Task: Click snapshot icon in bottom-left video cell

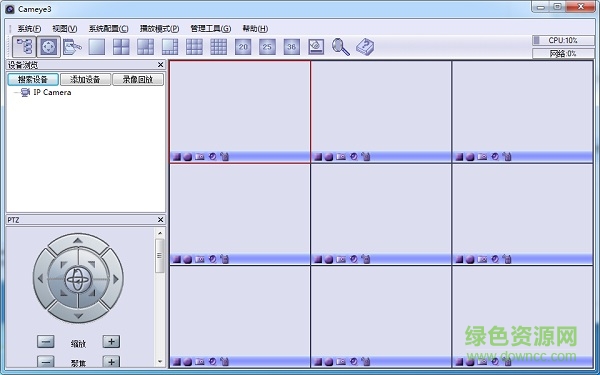Action: (200, 361)
